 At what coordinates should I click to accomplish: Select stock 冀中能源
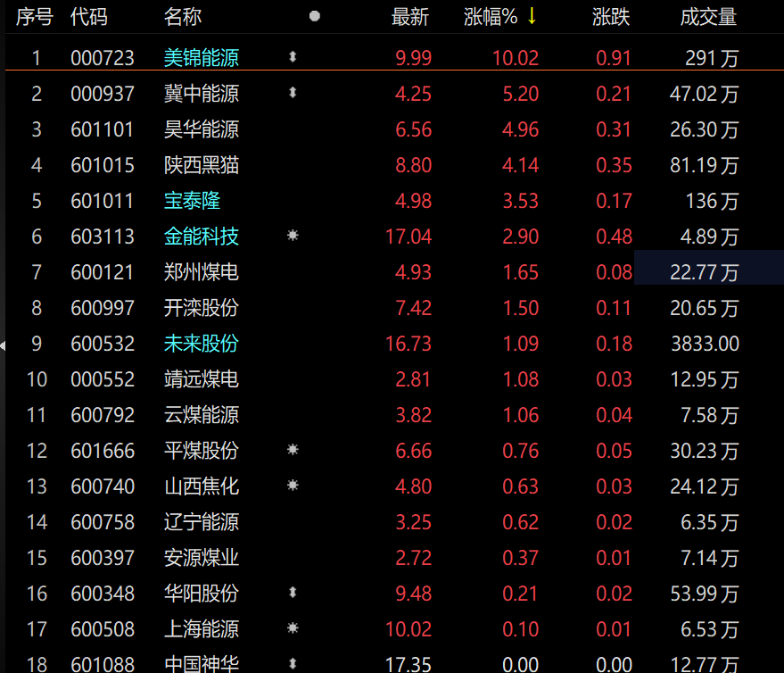coord(202,94)
